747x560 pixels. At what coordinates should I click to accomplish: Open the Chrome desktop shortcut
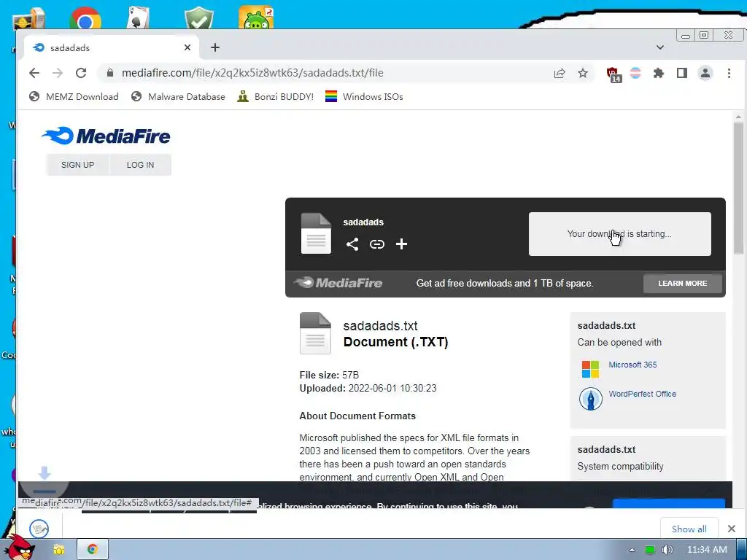tap(85, 18)
